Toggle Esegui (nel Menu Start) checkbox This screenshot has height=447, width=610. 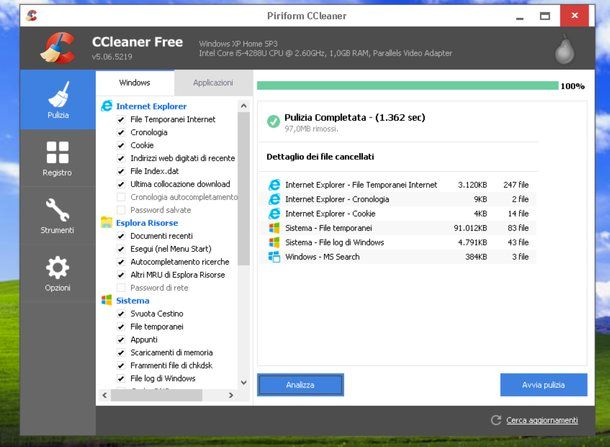[121, 249]
